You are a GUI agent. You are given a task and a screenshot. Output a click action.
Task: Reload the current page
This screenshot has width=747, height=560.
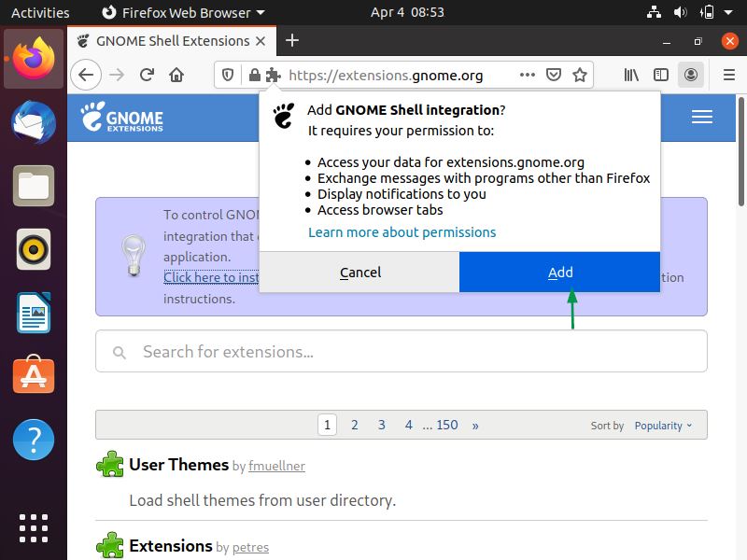(147, 75)
